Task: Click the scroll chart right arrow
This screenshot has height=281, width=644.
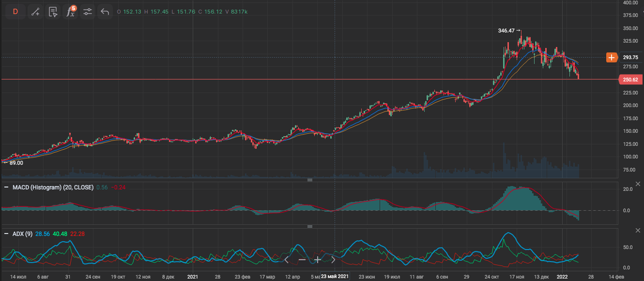Action: 333,260
